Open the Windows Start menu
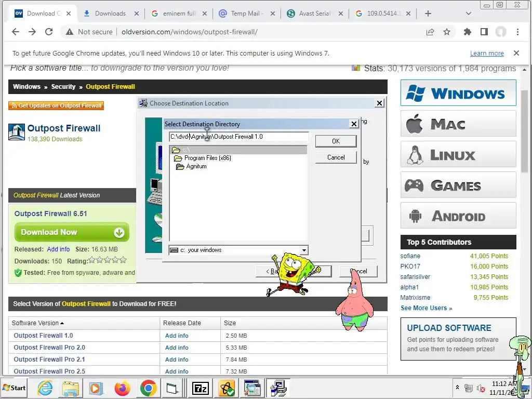Image resolution: width=532 pixels, height=399 pixels. click(14, 388)
